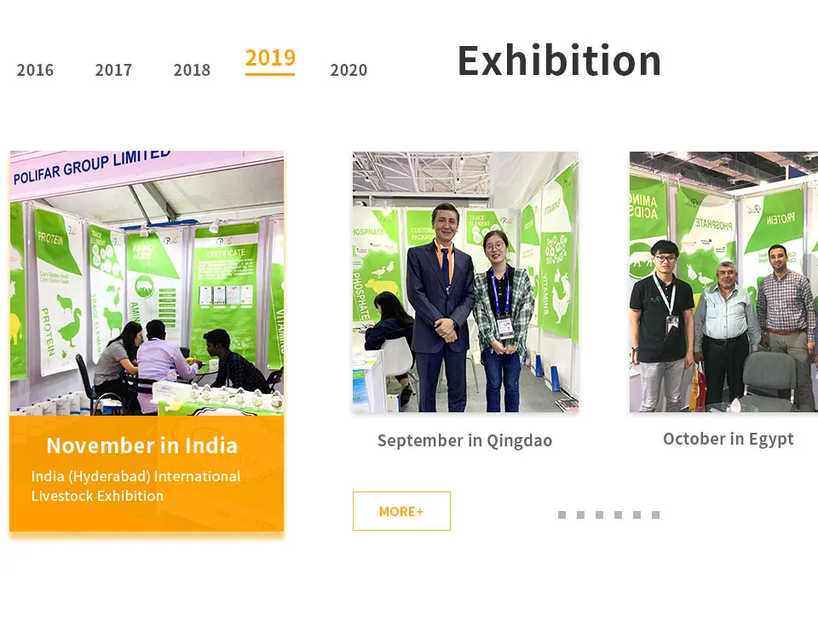Switch to the 2020 year tab
The height and width of the screenshot is (644, 818).
[349, 70]
